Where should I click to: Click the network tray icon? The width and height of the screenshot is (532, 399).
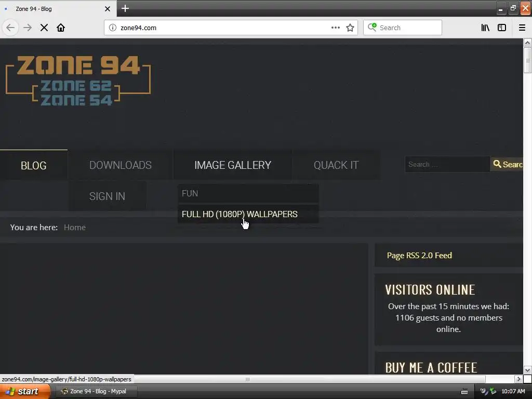(x=493, y=391)
